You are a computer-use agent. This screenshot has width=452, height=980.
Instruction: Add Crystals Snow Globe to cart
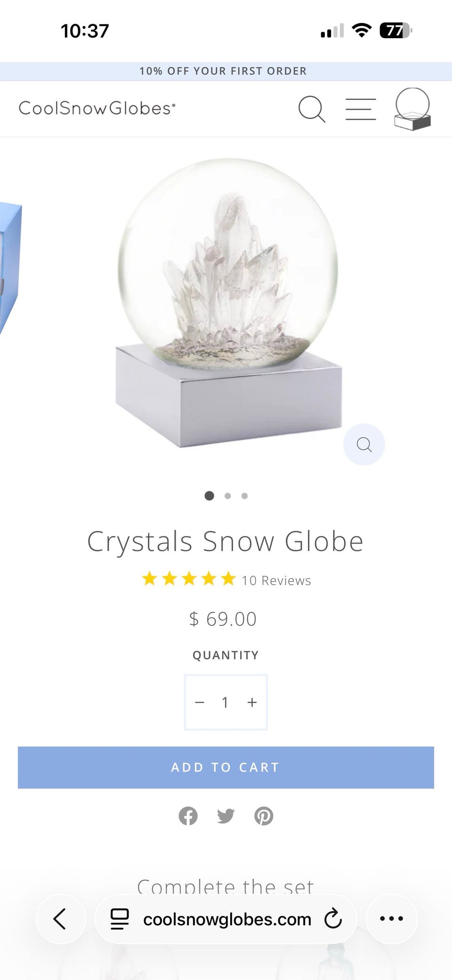(226, 767)
